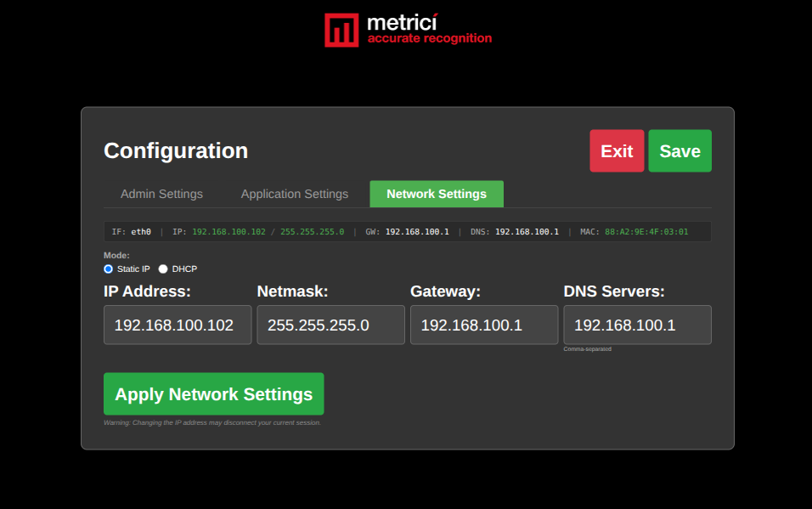Click the DNS value in status bar
Screen dimensions: 812x509
point(527,232)
